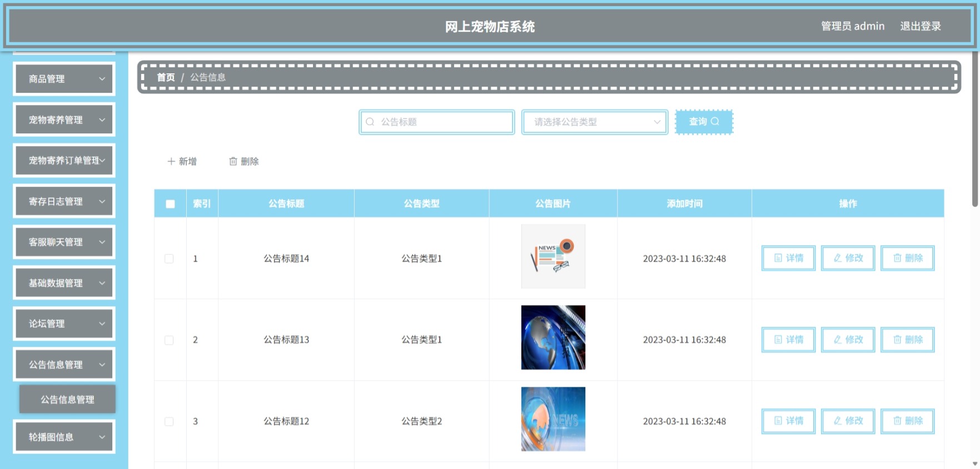Open the 请选择公告类型 dropdown
Viewport: 980px width, 469px height.
click(x=595, y=122)
